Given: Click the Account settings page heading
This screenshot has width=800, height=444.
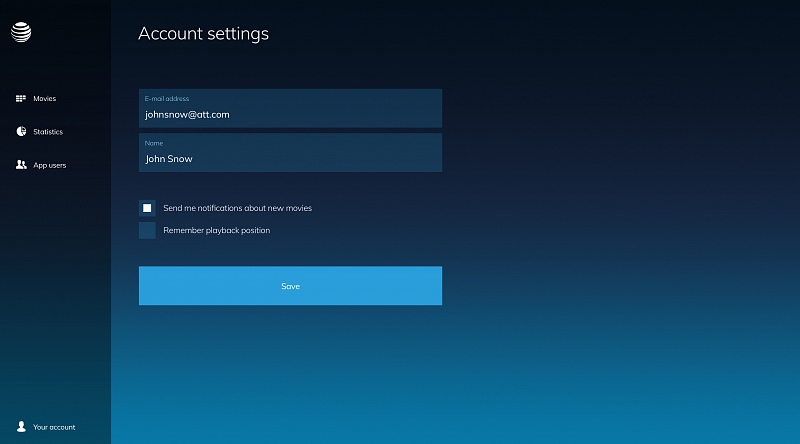Looking at the screenshot, I should [x=203, y=33].
